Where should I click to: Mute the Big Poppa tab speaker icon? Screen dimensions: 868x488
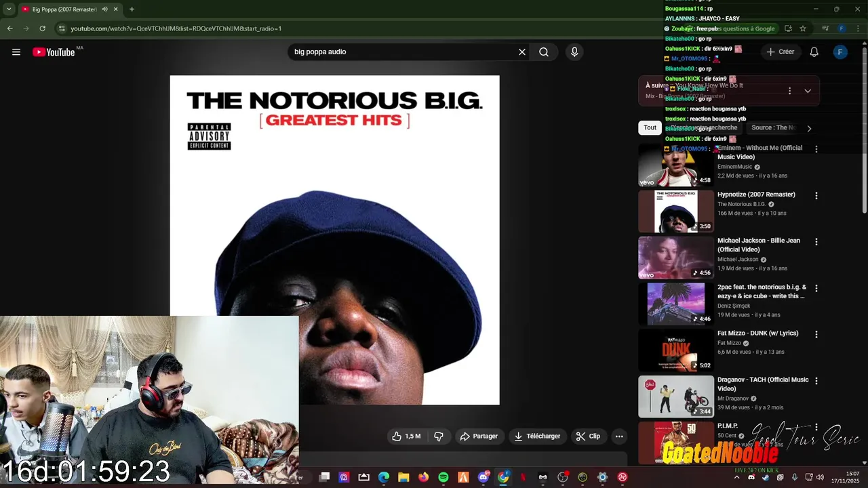pyautogui.click(x=104, y=9)
